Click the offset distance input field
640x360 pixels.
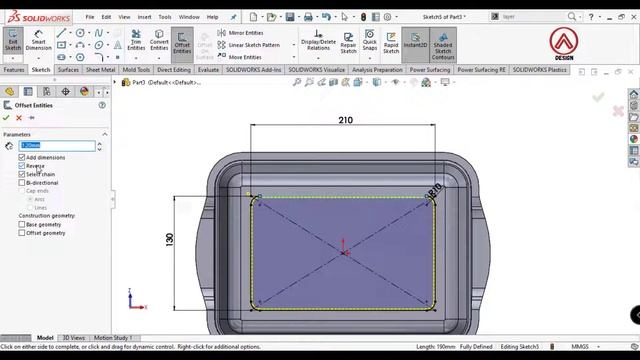(x=57, y=146)
